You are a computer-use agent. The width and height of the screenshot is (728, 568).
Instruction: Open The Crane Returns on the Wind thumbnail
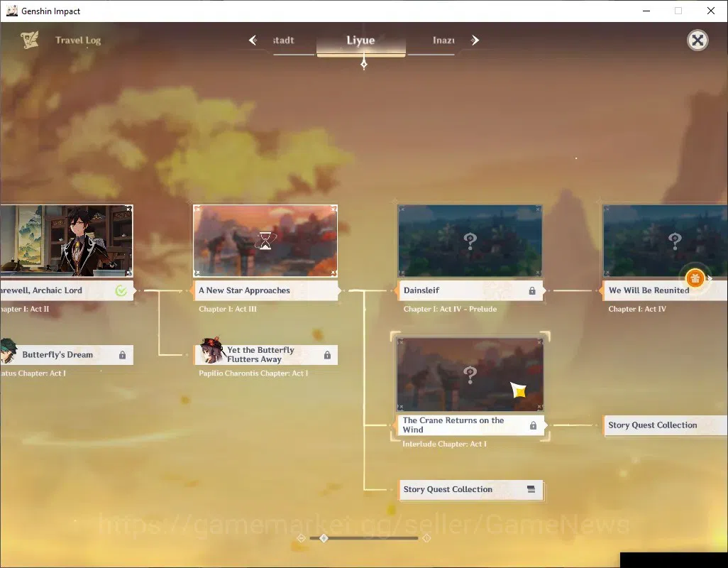[470, 374]
